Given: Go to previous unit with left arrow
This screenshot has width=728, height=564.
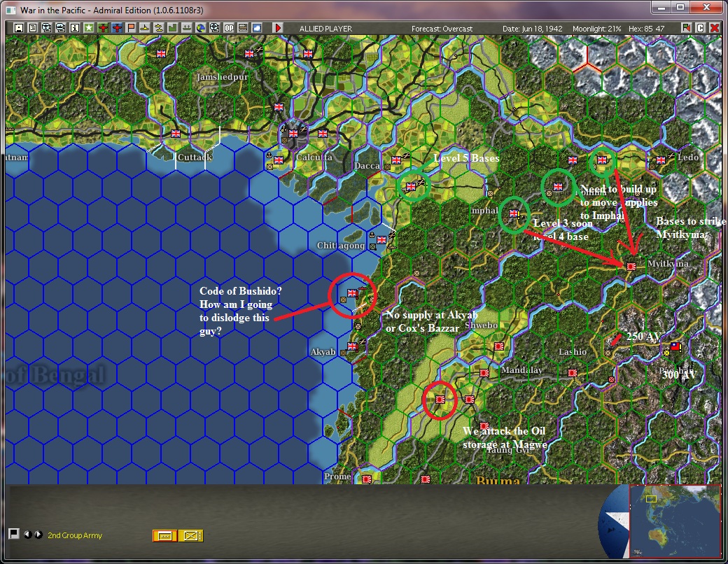Looking at the screenshot, I should 28,535.
